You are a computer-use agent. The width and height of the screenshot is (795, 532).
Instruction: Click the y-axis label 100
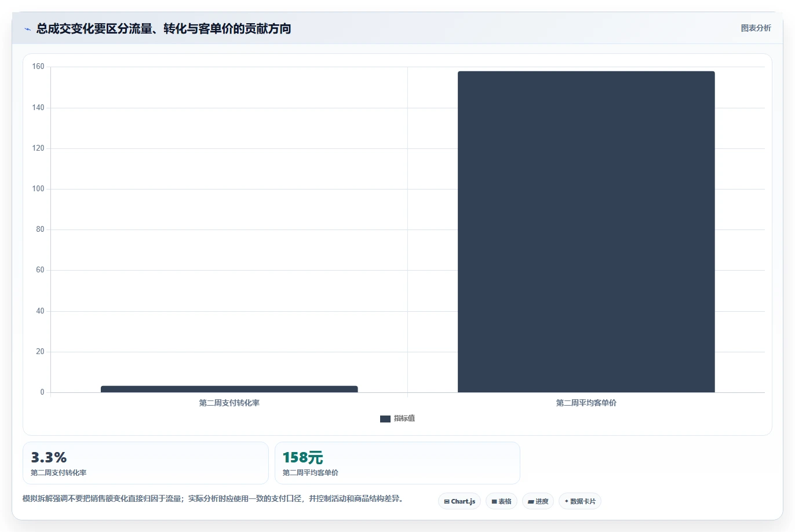tap(38, 189)
